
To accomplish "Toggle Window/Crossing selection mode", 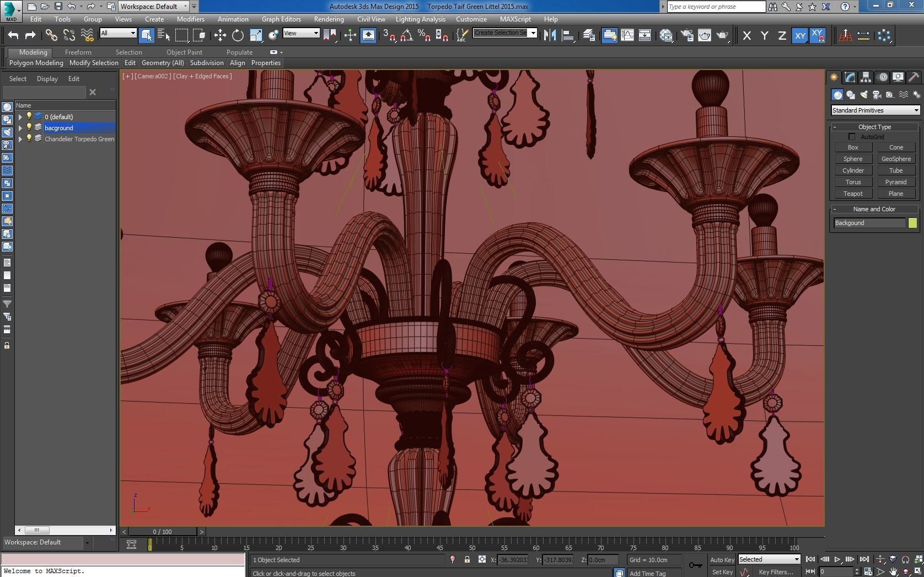I will 200,35.
